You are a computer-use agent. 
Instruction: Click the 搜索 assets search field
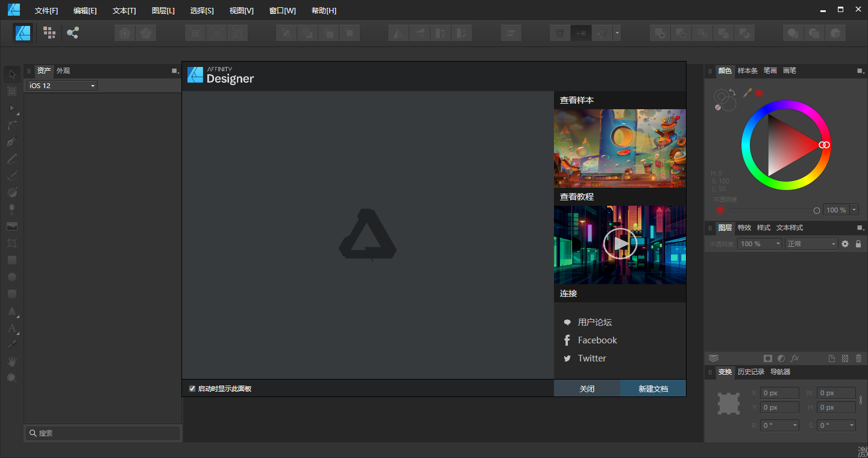tap(103, 433)
